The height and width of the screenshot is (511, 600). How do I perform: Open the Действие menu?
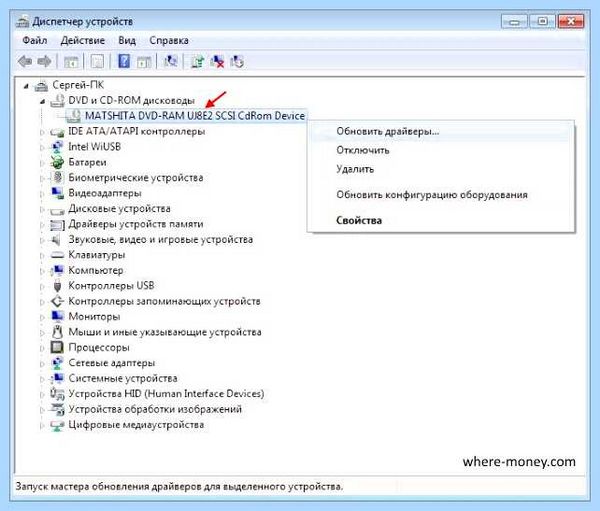coord(83,40)
